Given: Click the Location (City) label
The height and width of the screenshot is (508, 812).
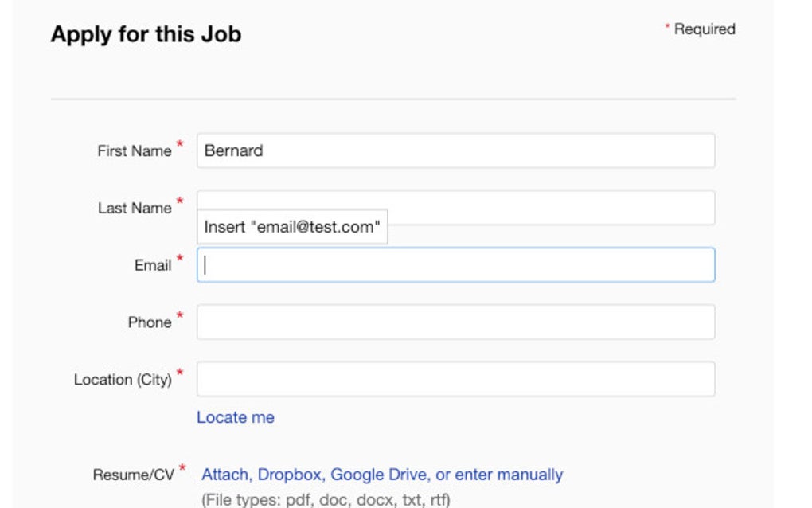Looking at the screenshot, I should click(x=123, y=381).
